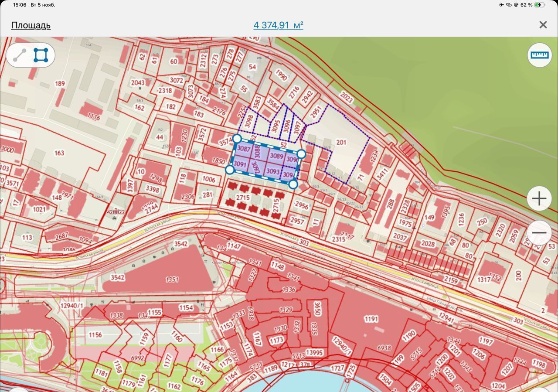558x392 pixels.
Task: Select parcel 2159 on the map
Action: point(451,280)
